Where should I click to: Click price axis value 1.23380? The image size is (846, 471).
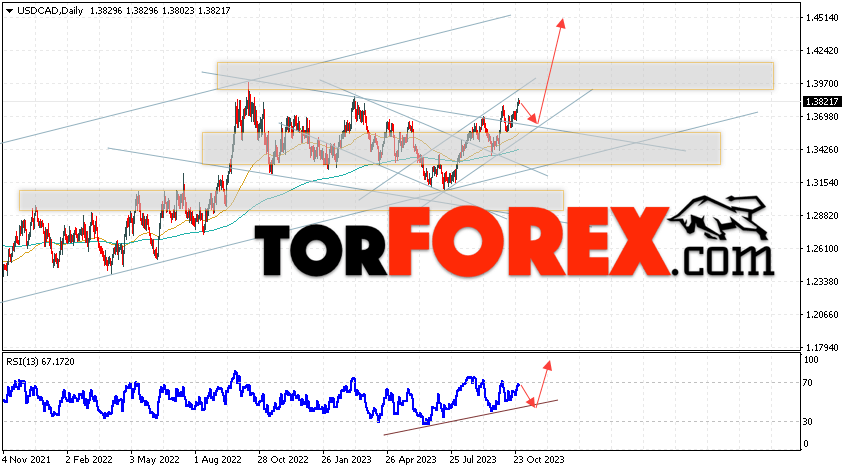coord(822,281)
